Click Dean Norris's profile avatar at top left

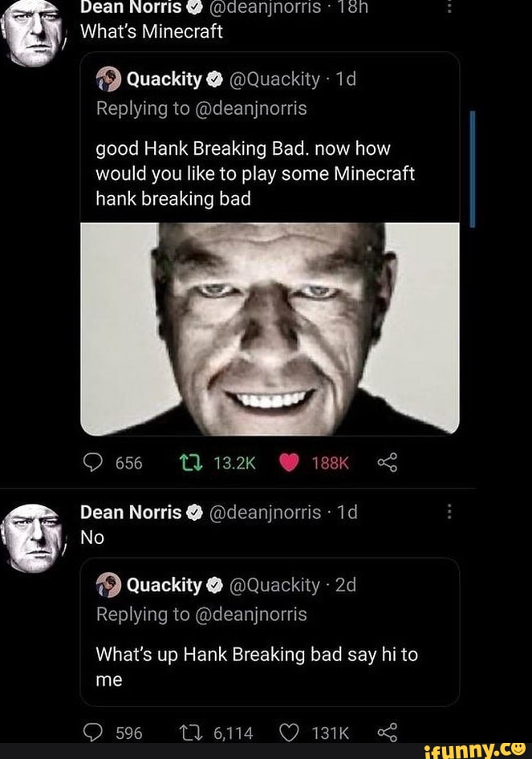[30, 22]
